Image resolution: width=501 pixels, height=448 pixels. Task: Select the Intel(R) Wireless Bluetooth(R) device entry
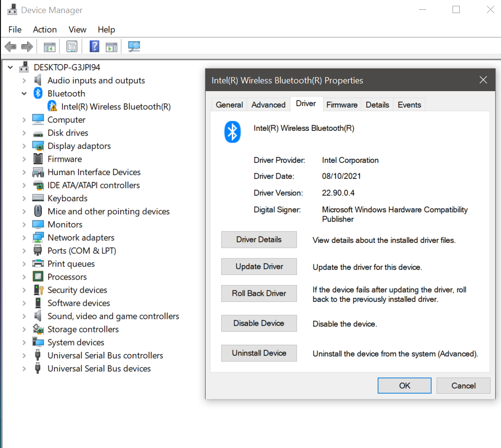click(116, 107)
